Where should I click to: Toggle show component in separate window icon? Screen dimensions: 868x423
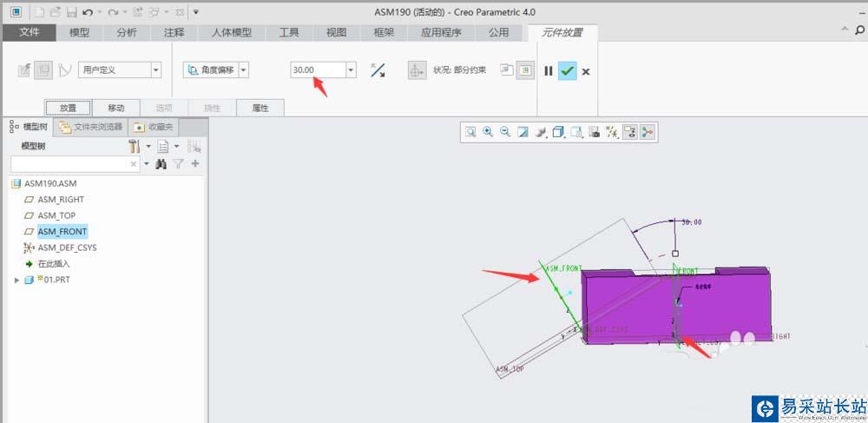coord(507,70)
